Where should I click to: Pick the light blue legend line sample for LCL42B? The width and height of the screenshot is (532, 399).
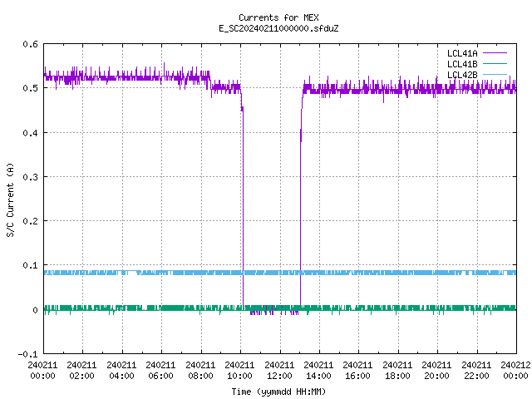495,74
